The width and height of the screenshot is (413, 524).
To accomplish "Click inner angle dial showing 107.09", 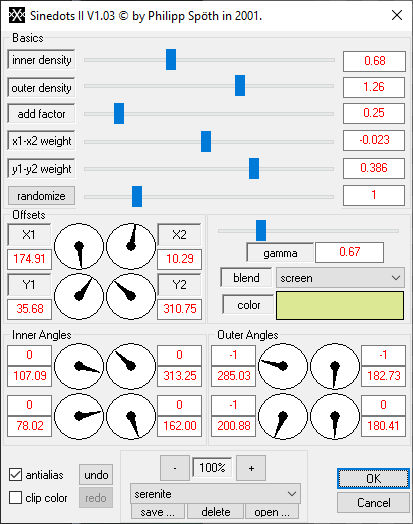I will pyautogui.click(x=79, y=366).
